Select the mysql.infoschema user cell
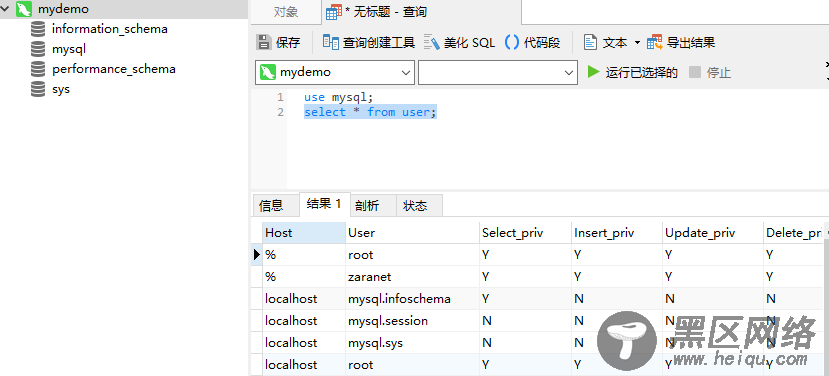 click(x=412, y=299)
